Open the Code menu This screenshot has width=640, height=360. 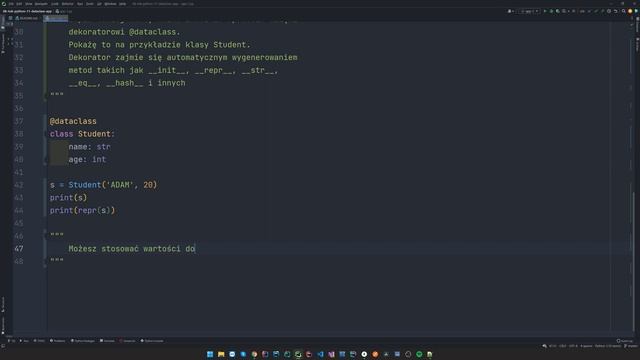[x=55, y=4]
